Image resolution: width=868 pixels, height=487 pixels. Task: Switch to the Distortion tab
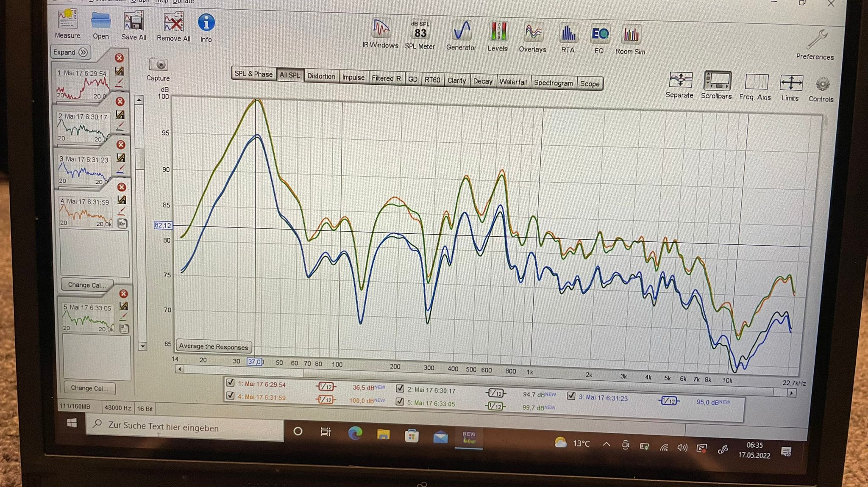click(321, 76)
